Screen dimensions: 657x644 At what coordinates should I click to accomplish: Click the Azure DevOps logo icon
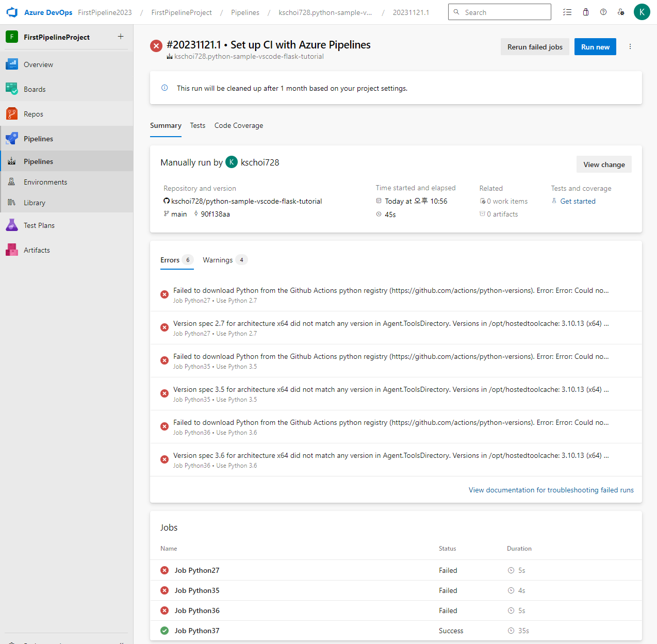click(x=12, y=12)
